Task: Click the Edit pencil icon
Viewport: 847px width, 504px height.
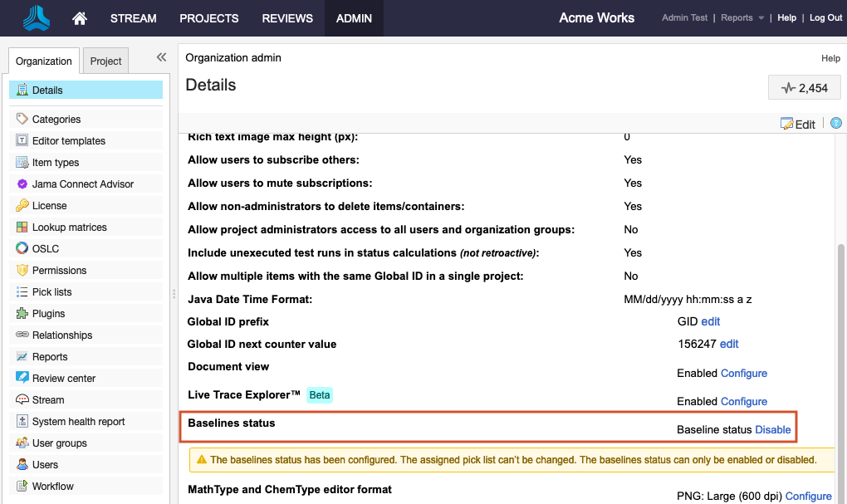Action: [x=786, y=125]
